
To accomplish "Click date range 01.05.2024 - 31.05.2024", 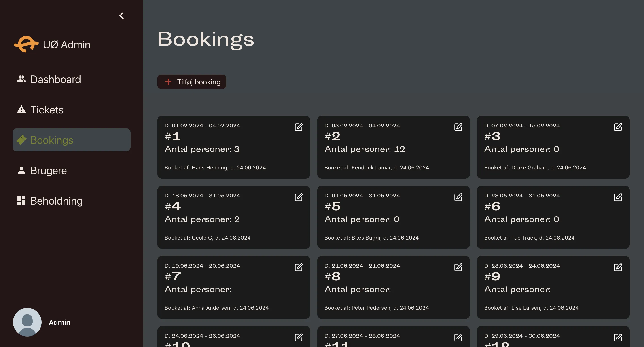I will point(362,196).
